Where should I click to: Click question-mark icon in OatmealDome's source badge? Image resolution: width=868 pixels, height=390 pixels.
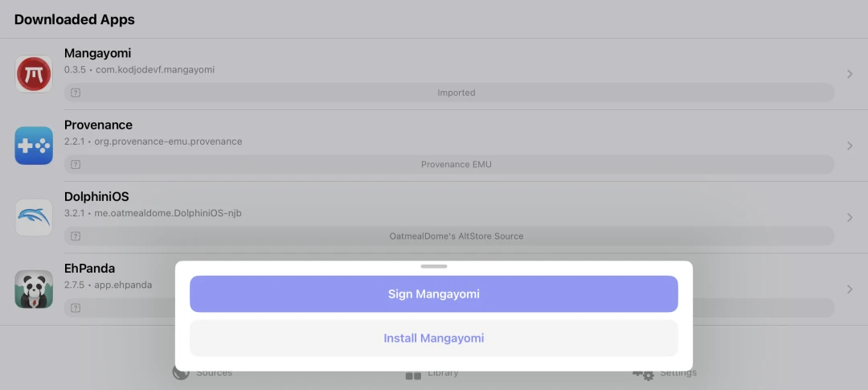pos(76,236)
